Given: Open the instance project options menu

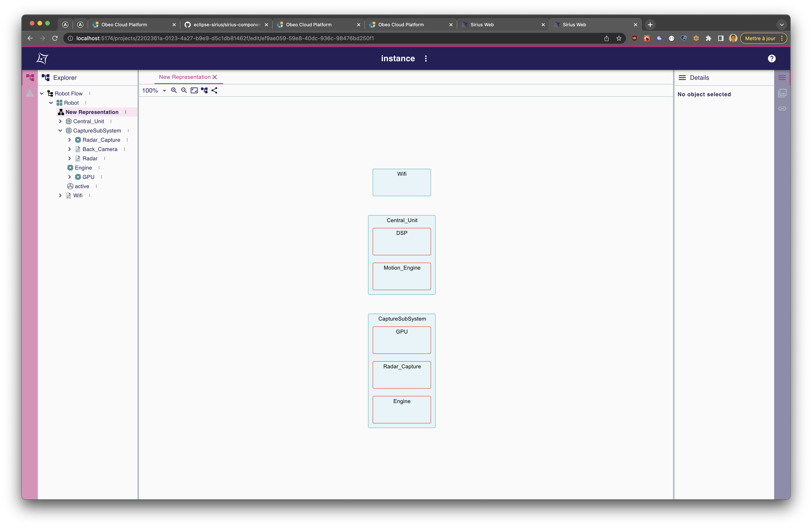Looking at the screenshot, I should point(425,58).
